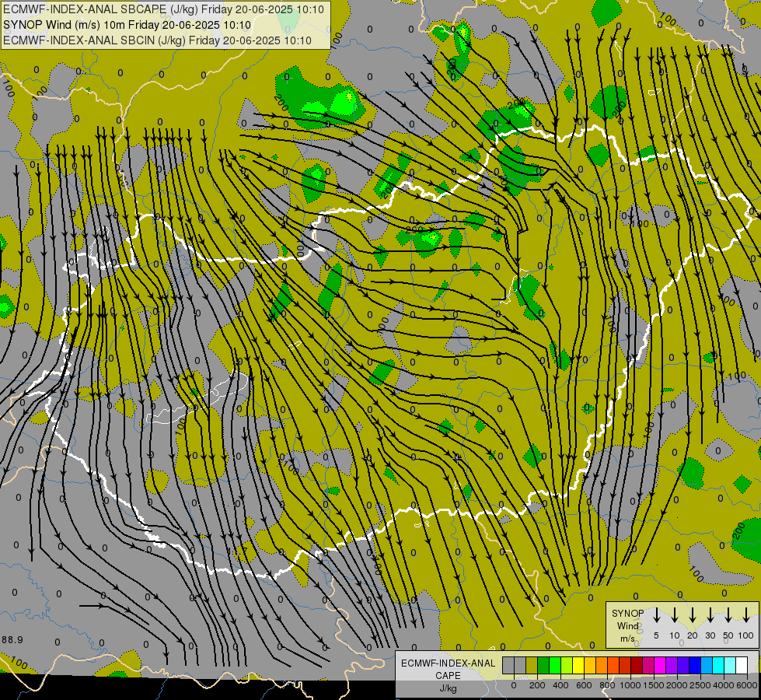Click the '88.9' value on the map

12,640
